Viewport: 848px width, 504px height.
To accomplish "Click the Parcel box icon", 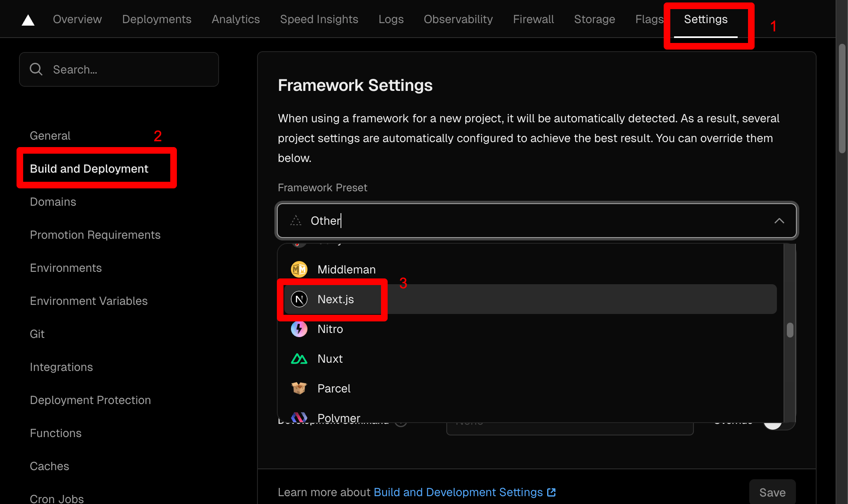I will point(299,388).
